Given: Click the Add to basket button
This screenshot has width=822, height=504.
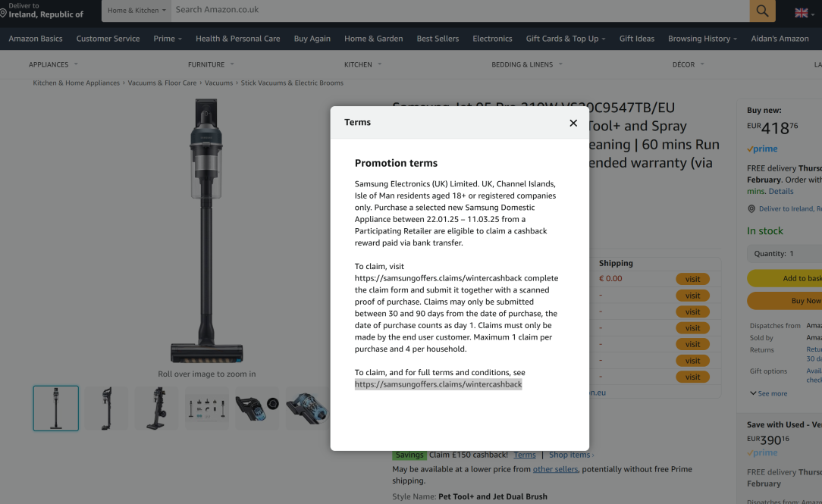Looking at the screenshot, I should (784, 278).
